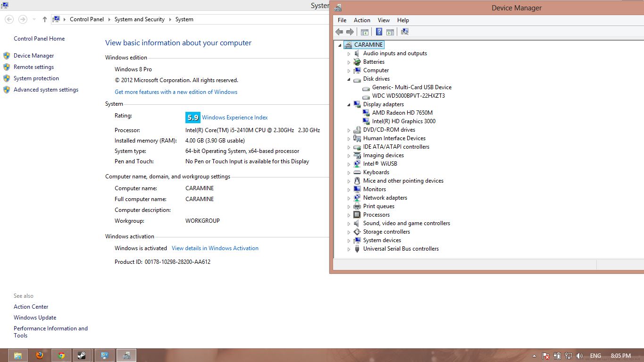Click the Back arrow in the System window
644x362 pixels.
(x=9, y=19)
